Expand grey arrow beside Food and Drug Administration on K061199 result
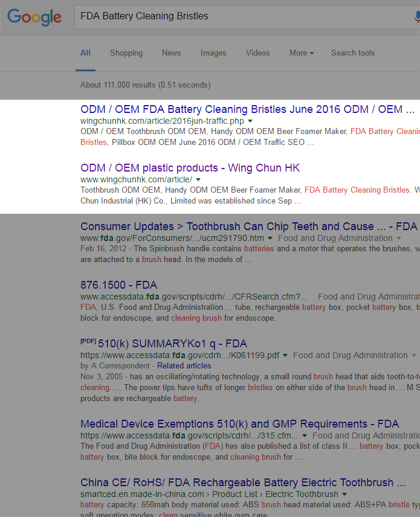Image resolution: width=420 pixels, height=517 pixels. coord(414,355)
